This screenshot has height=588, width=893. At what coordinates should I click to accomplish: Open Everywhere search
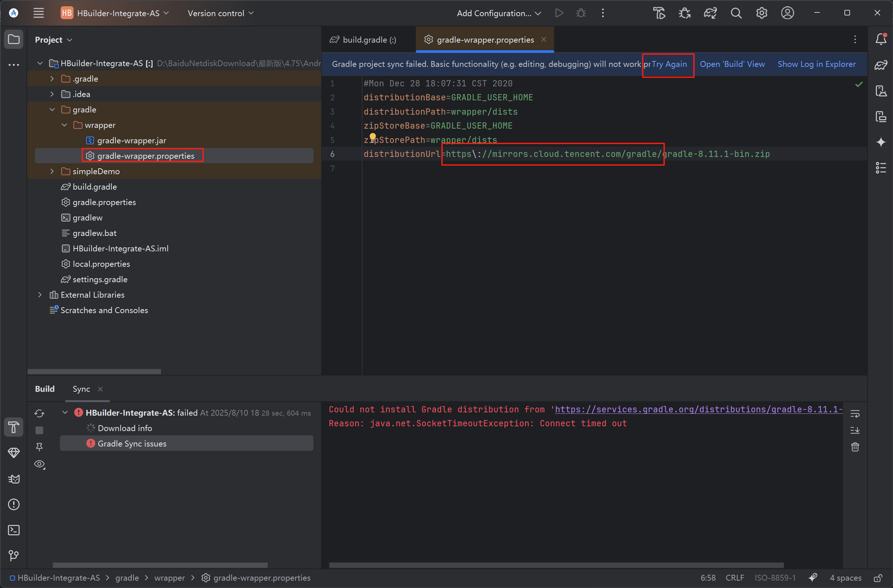pyautogui.click(x=736, y=13)
